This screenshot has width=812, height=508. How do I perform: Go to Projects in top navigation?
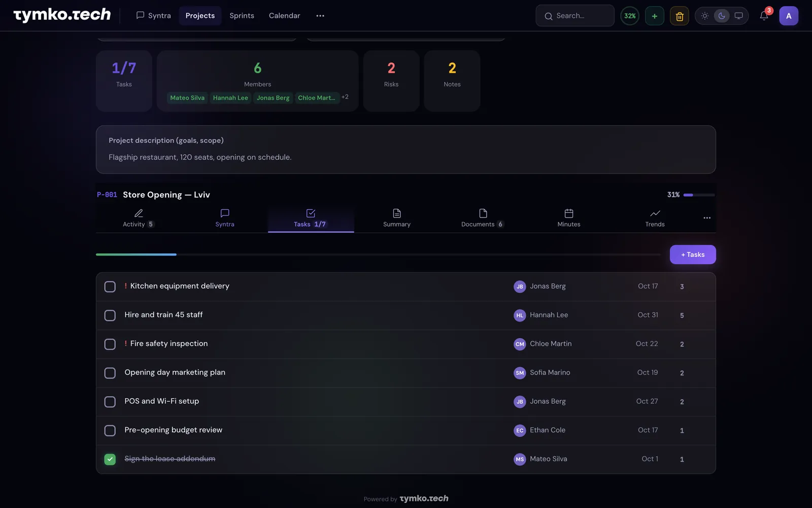click(x=200, y=16)
